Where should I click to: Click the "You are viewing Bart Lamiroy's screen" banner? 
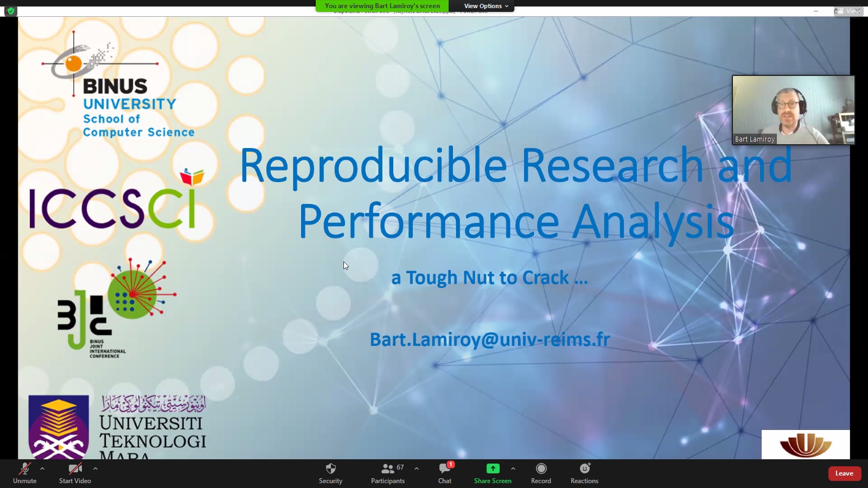point(382,6)
